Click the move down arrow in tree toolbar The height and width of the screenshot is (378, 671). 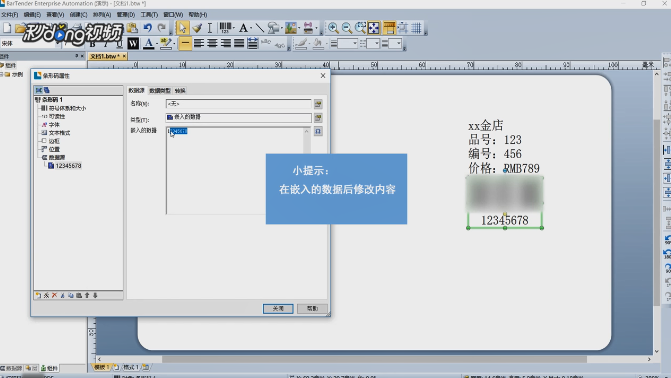coord(95,295)
